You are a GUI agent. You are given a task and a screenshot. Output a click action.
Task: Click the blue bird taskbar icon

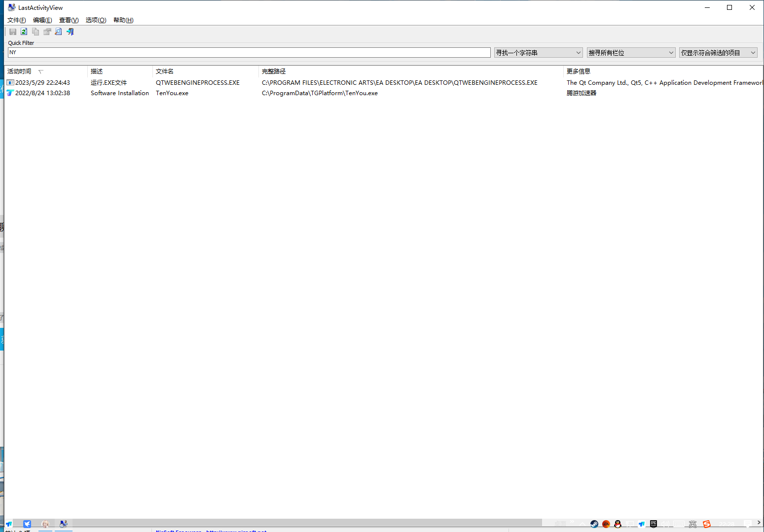point(27,524)
